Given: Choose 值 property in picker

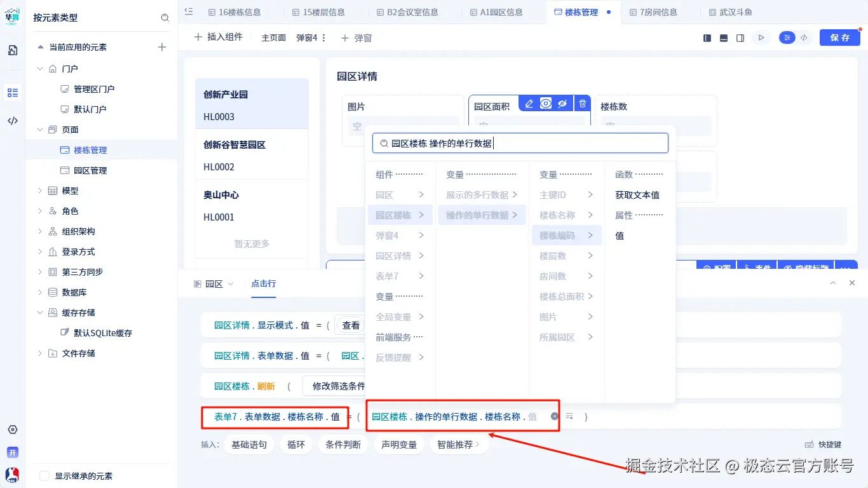Looking at the screenshot, I should [x=620, y=236].
